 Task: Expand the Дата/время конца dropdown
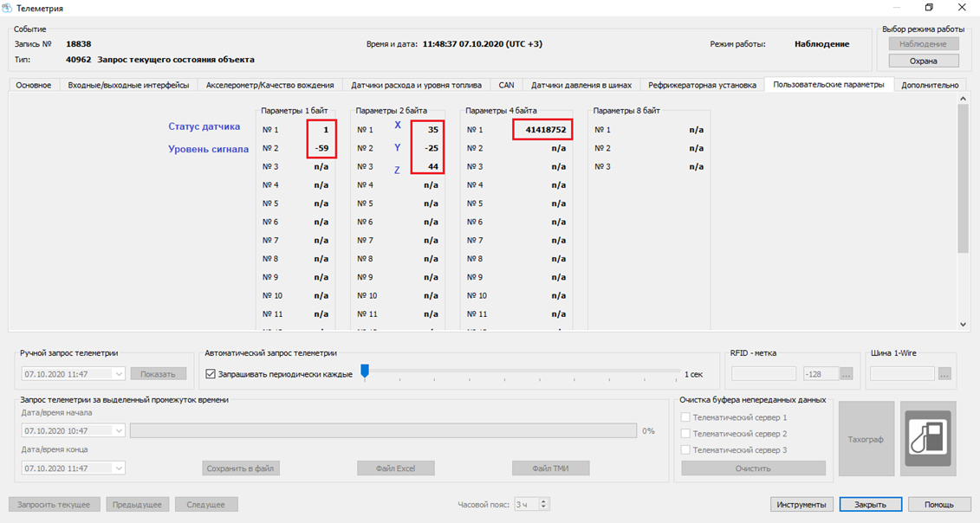click(119, 468)
